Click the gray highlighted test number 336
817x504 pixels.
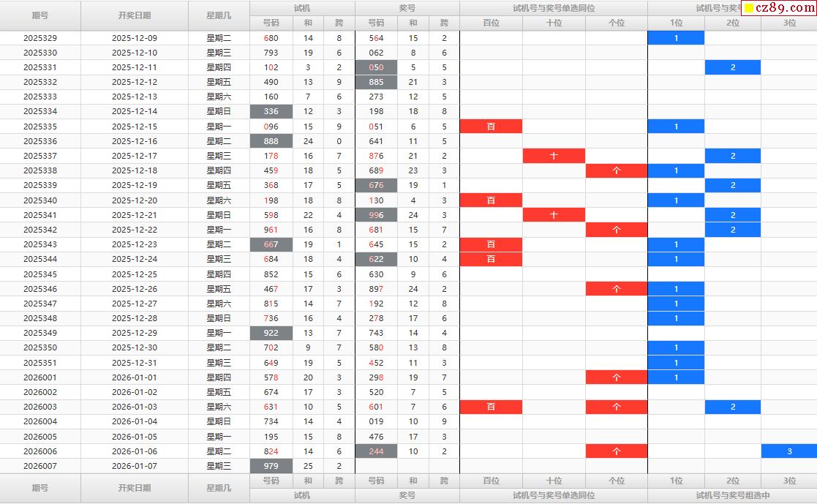[271, 112]
